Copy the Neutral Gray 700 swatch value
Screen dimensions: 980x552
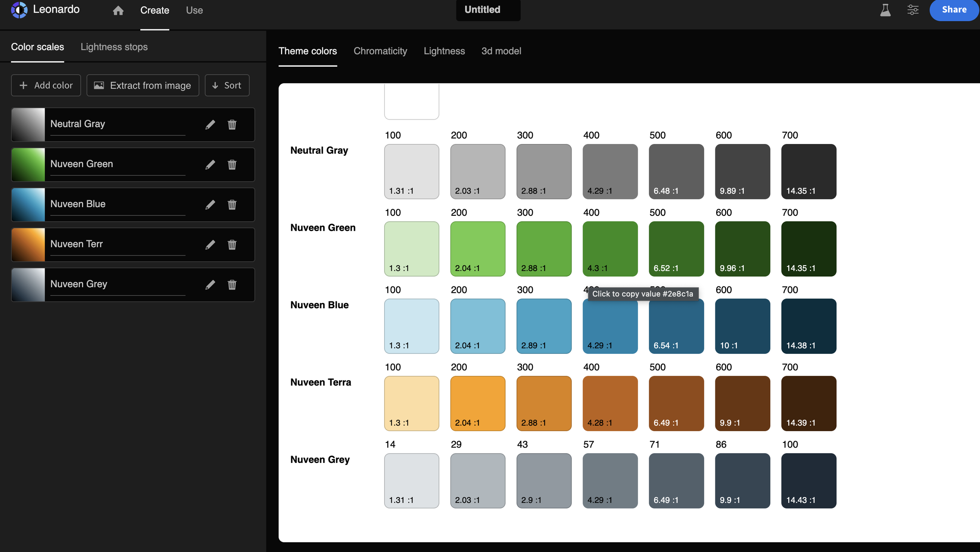(809, 171)
